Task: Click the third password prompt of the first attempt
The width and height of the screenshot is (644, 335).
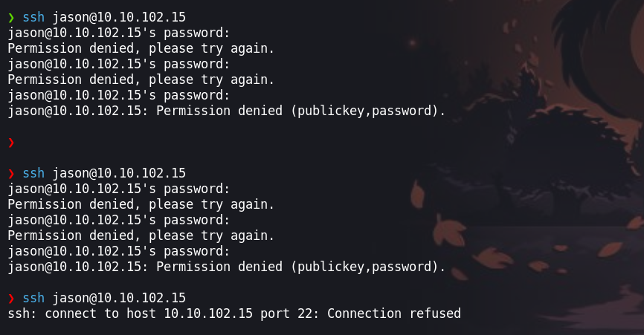Action: tap(119, 96)
